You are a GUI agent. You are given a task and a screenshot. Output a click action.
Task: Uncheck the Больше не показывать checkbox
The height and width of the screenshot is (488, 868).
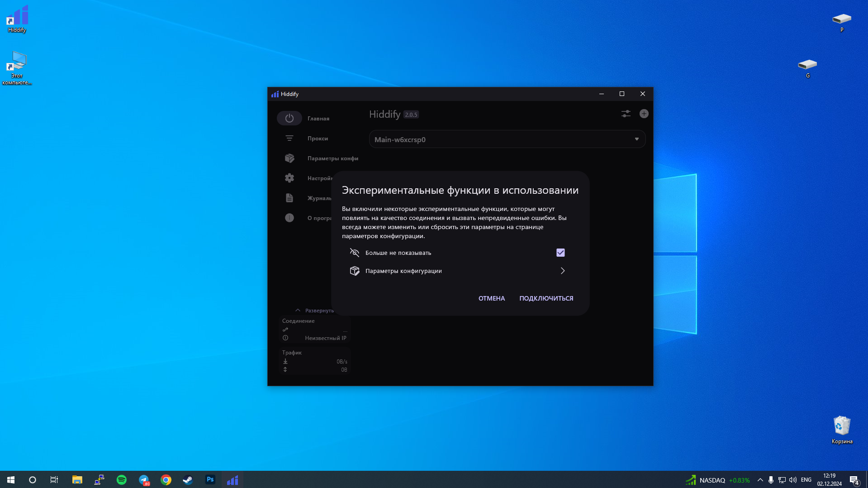point(560,253)
